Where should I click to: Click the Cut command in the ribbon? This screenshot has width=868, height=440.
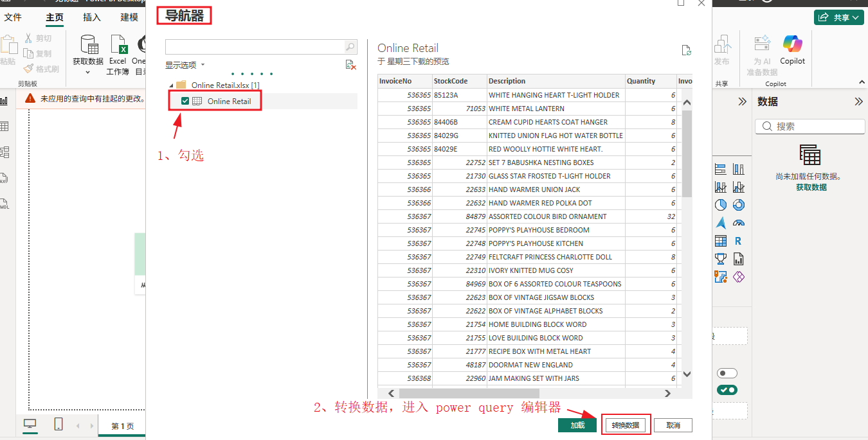coord(37,39)
